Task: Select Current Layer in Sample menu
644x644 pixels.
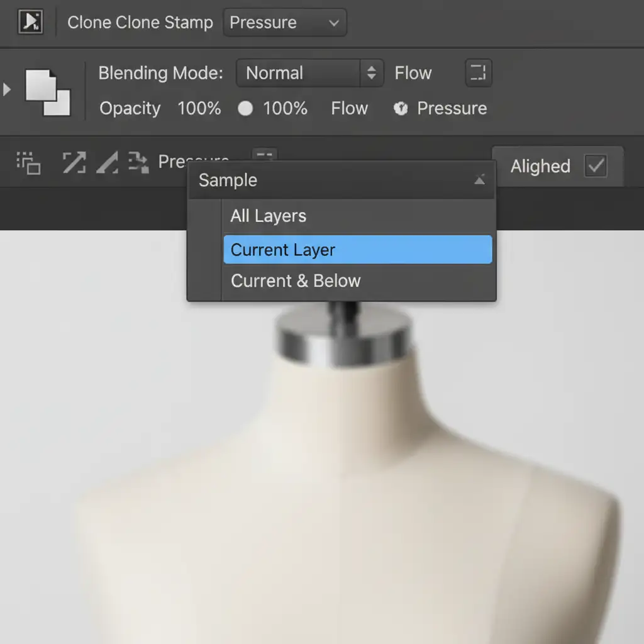Action: 283,250
